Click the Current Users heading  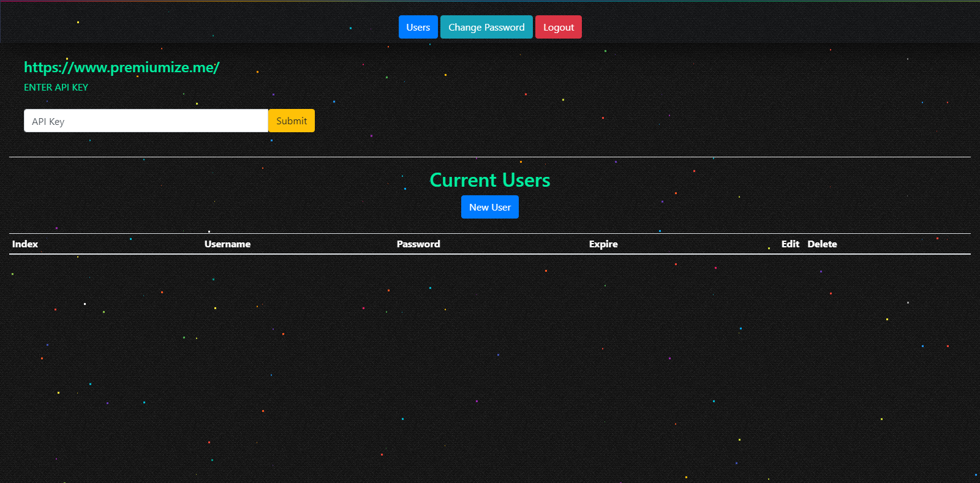pos(489,180)
